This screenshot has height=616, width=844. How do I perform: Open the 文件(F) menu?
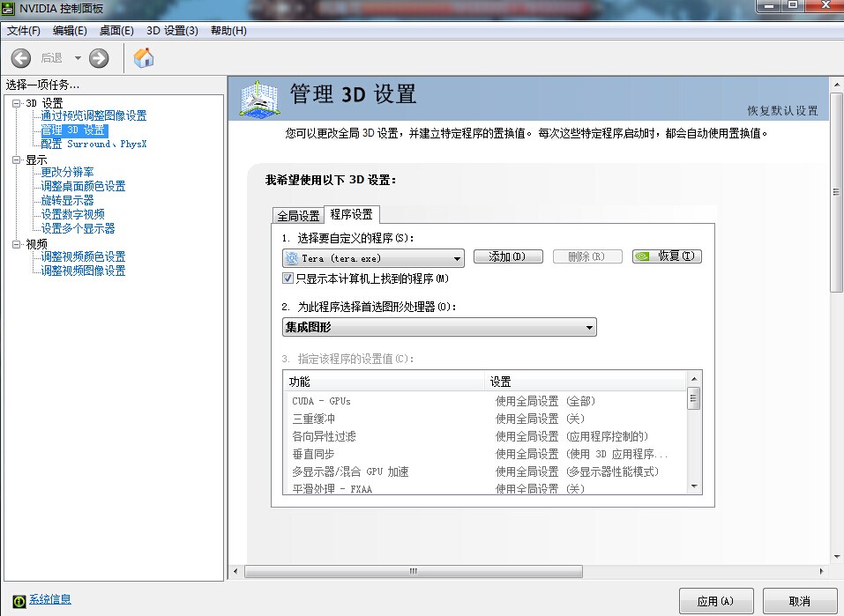click(x=23, y=31)
